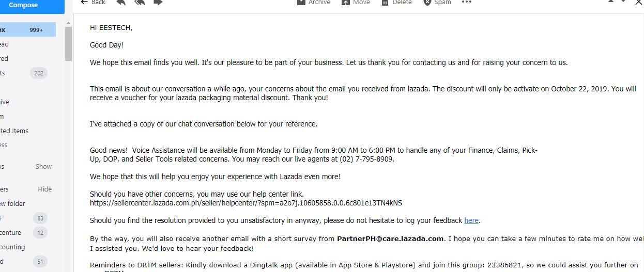Archive this email
644x272 pixels.
pyautogui.click(x=314, y=2)
